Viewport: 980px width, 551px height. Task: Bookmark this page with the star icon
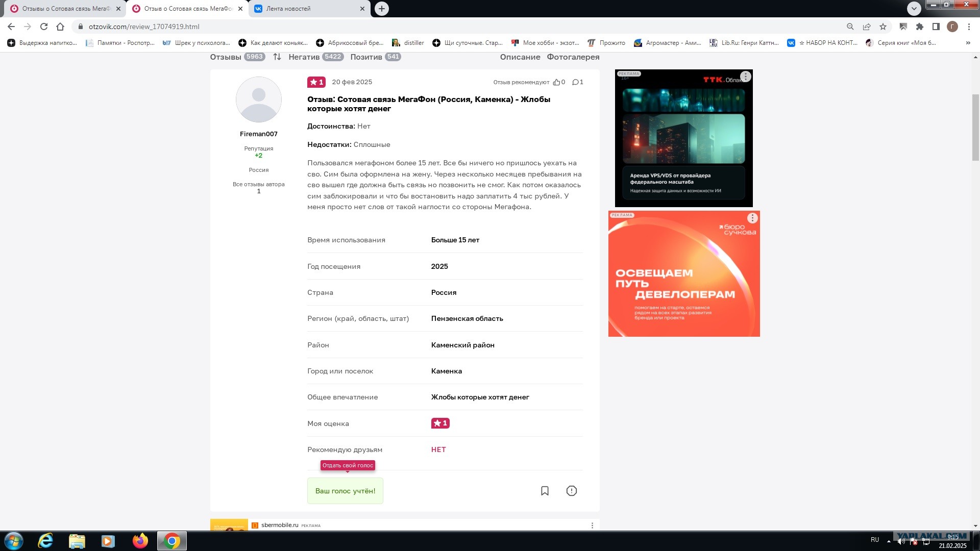883,27
